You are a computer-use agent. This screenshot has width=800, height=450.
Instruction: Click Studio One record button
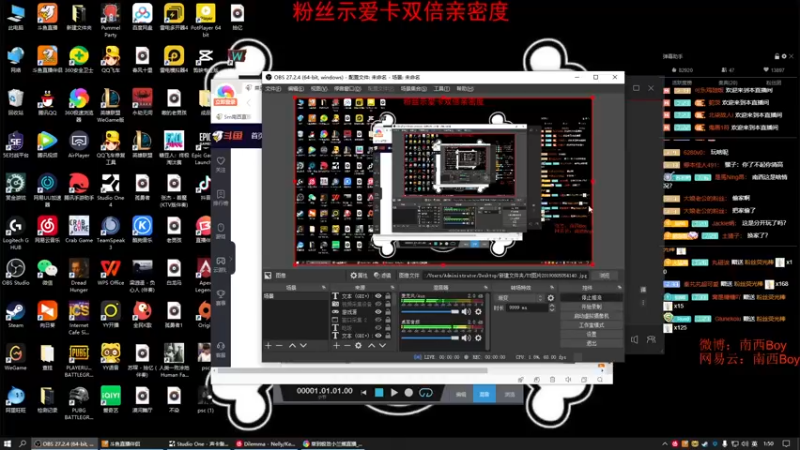pyautogui.click(x=409, y=392)
